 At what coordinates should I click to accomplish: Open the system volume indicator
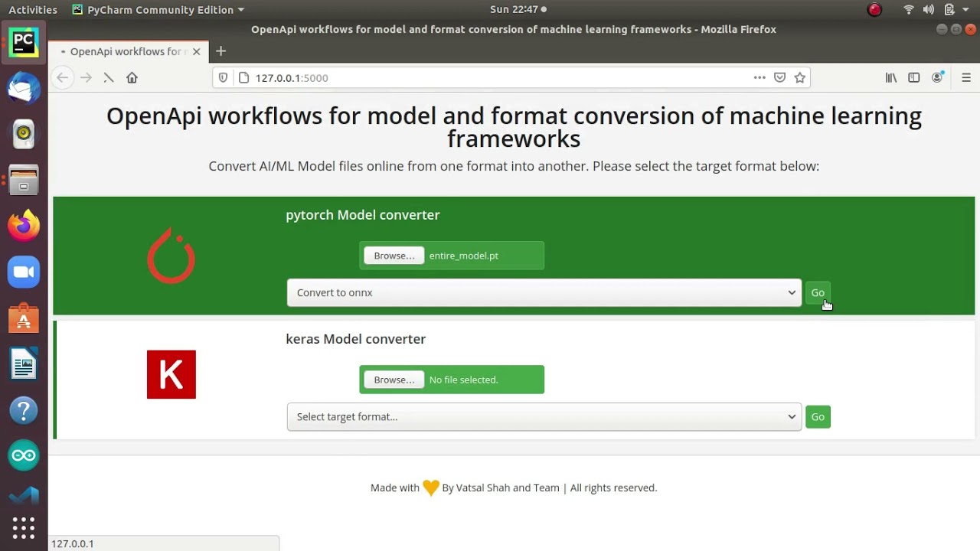point(929,10)
